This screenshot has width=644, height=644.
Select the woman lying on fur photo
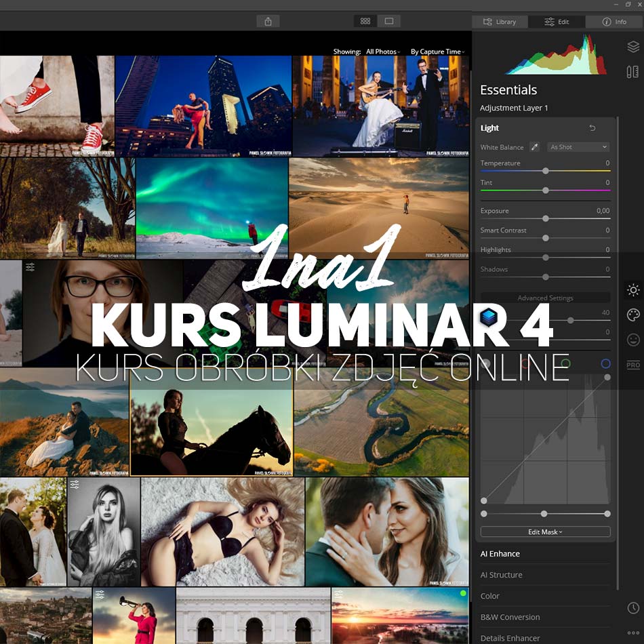[x=222, y=532]
